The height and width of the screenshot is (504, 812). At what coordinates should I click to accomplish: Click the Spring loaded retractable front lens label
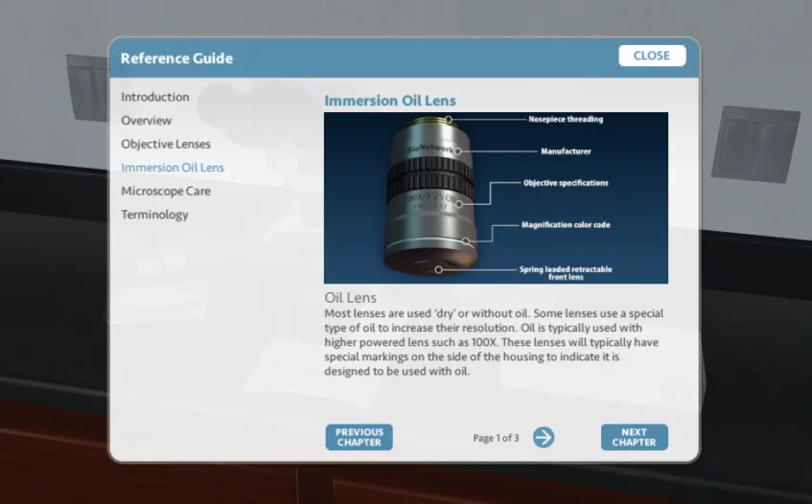(566, 273)
